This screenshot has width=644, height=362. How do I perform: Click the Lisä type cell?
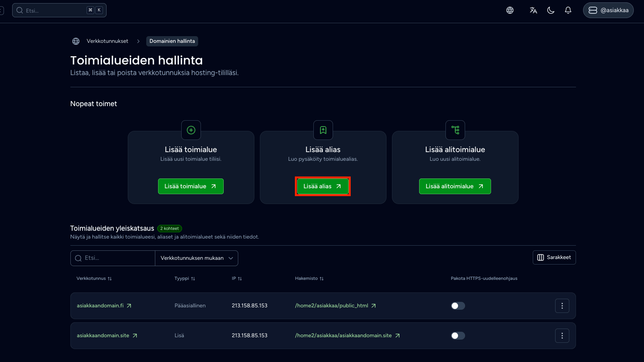179,335
